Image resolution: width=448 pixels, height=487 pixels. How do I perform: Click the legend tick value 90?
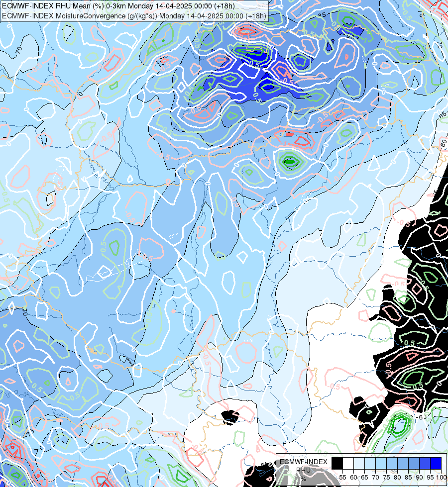[419, 478]
